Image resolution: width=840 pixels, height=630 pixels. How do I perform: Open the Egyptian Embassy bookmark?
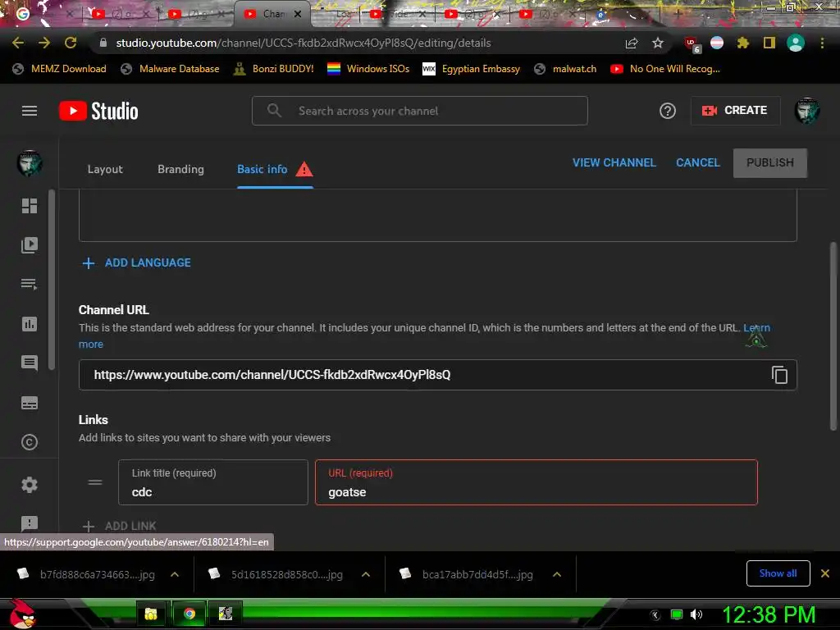point(472,69)
